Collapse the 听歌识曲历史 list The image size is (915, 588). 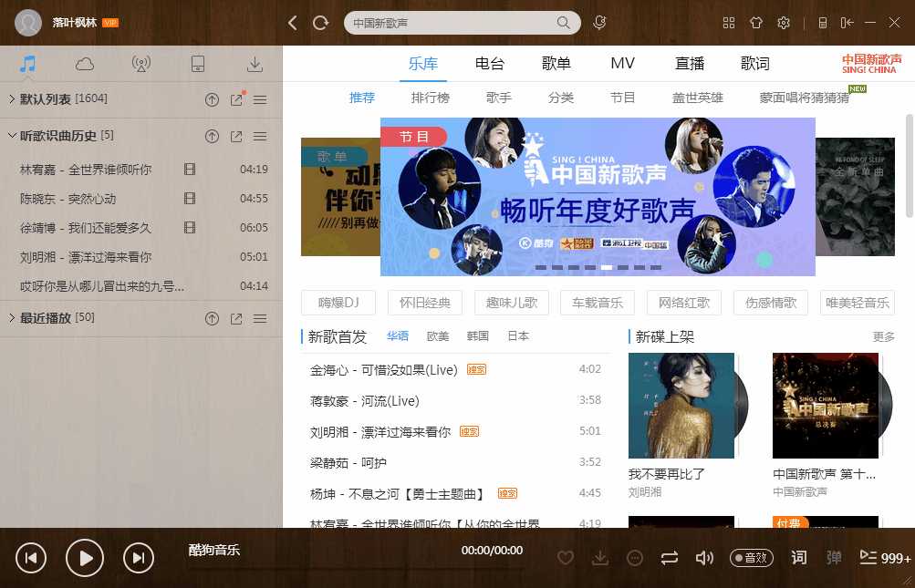[x=12, y=136]
